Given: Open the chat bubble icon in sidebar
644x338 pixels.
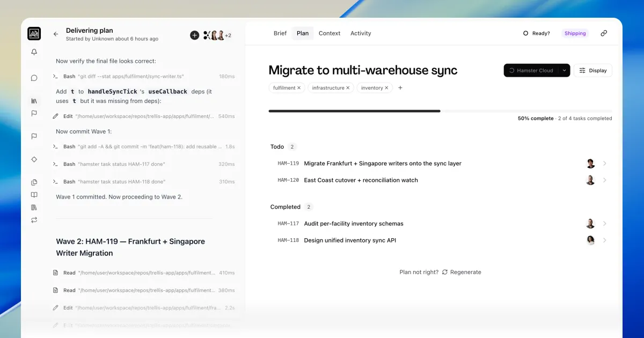Looking at the screenshot, I should coord(34,78).
